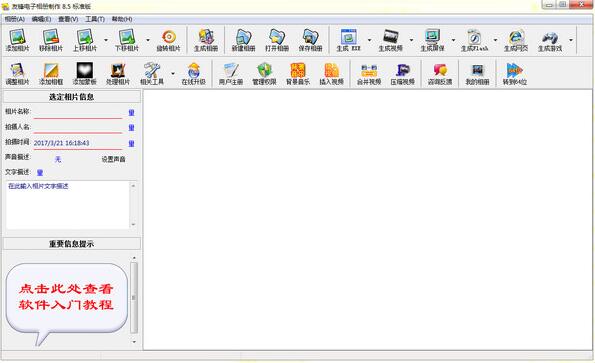
Task: Expand the dropdown arrow beside 生成视频
Action: [x=411, y=40]
